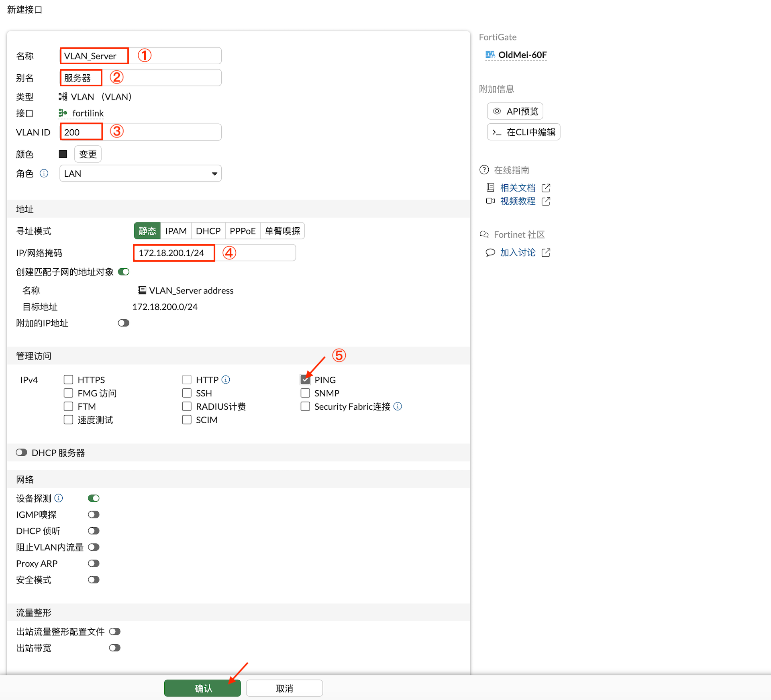Viewport: 771px width, 700px height.
Task: Click the 名称 field containing VLAN_Server
Action: pos(141,55)
